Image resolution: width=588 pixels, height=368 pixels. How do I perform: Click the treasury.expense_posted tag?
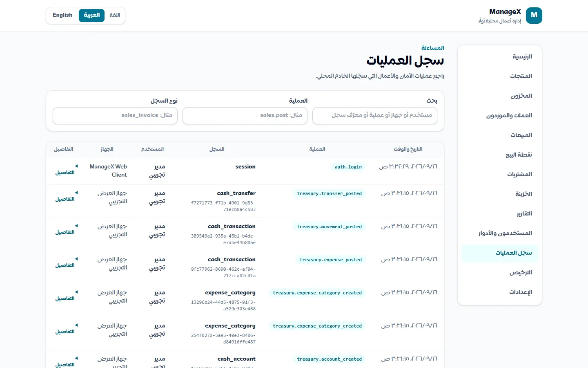click(331, 260)
